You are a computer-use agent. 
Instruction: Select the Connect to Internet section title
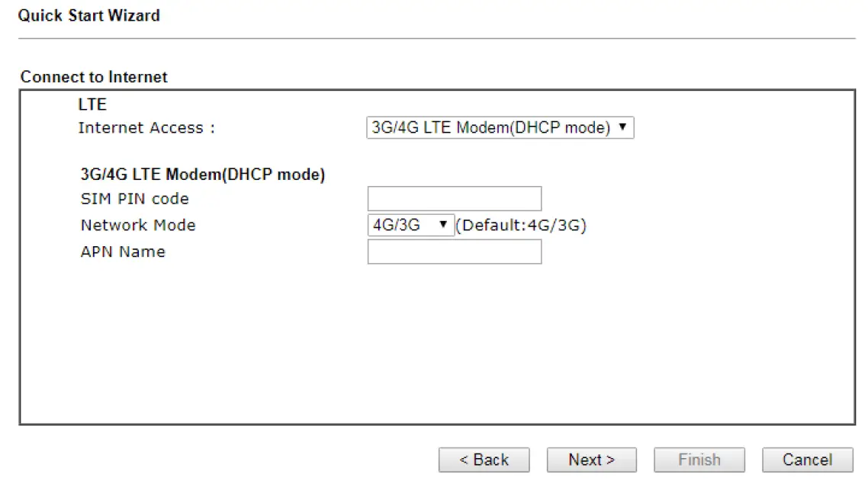[x=94, y=77]
